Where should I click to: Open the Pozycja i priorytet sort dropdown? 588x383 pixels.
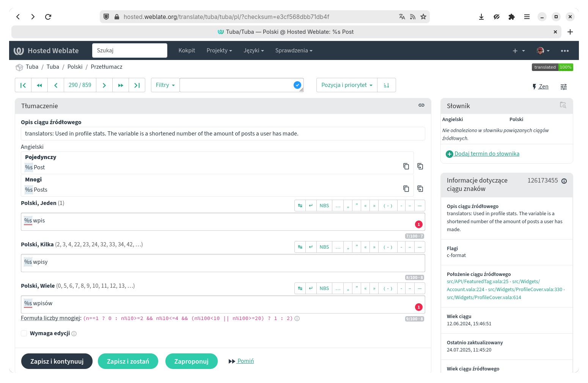coord(347,85)
